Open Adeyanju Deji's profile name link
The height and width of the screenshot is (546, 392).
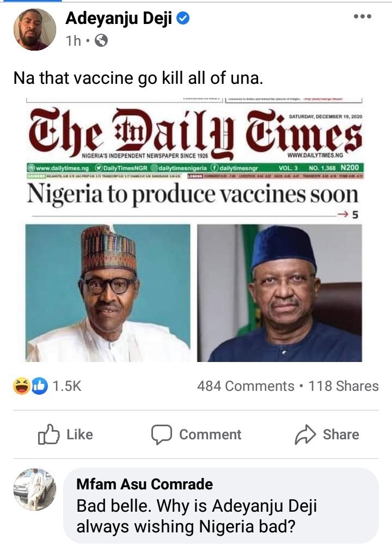(120, 20)
